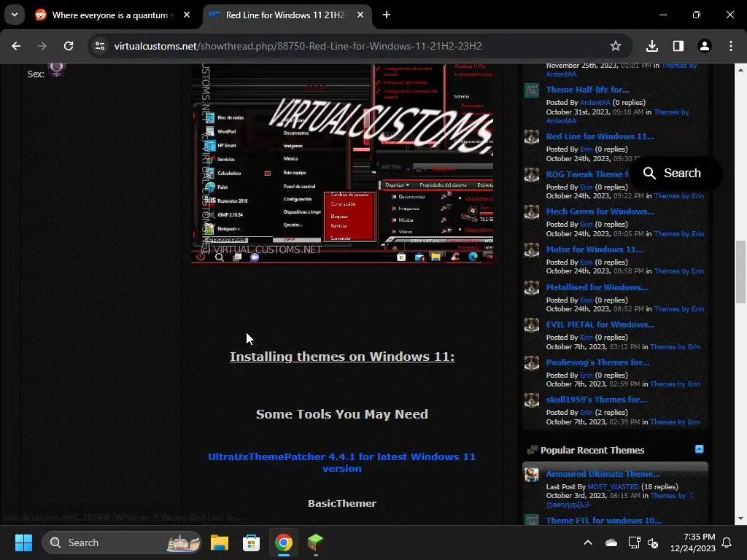Open Chrome from the taskbar

click(x=284, y=542)
